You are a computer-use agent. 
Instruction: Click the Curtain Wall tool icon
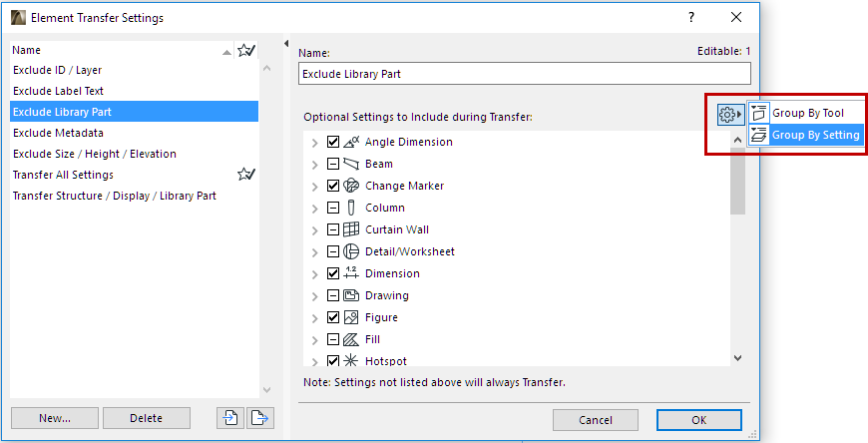pyautogui.click(x=351, y=229)
